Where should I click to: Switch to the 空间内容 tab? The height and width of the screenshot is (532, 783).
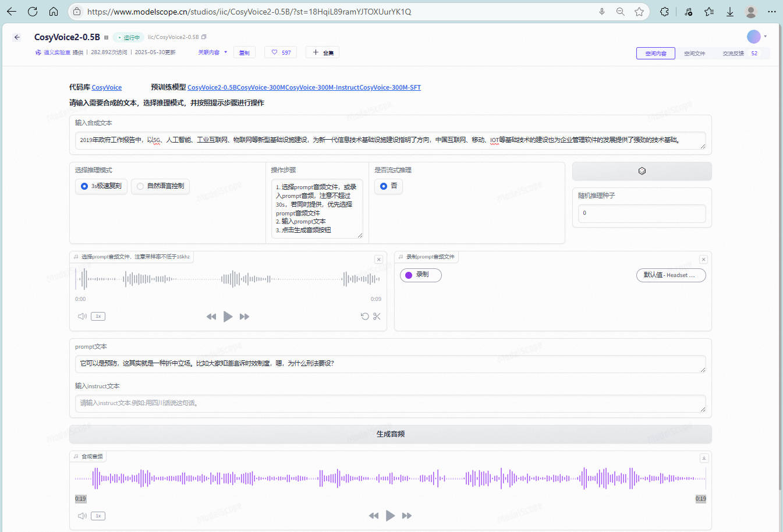coord(656,54)
